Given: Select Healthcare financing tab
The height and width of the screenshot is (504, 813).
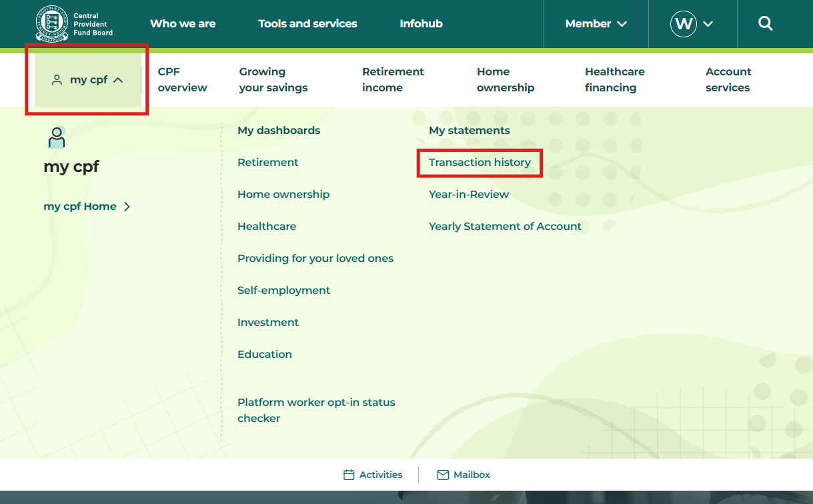Looking at the screenshot, I should point(615,79).
